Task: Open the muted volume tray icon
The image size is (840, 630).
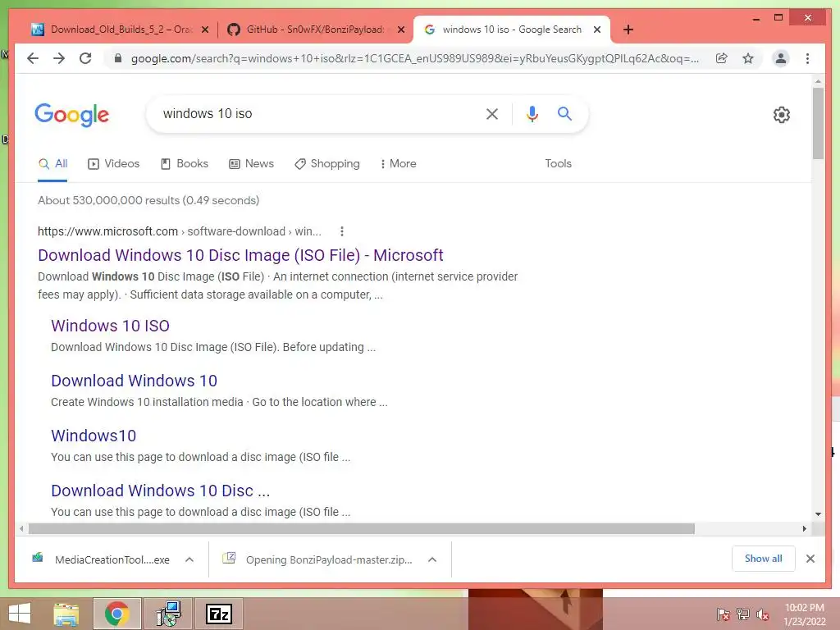Action: click(x=763, y=614)
